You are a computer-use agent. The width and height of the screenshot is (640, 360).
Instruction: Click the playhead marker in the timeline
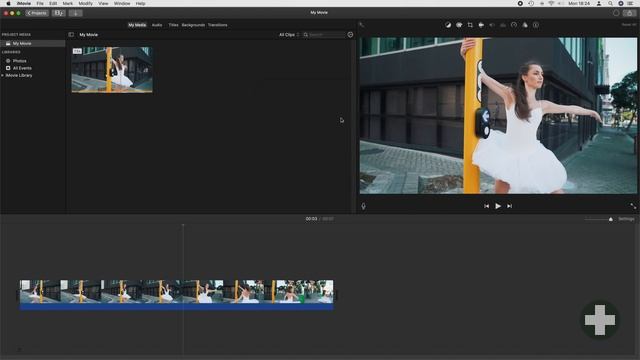coord(183,225)
